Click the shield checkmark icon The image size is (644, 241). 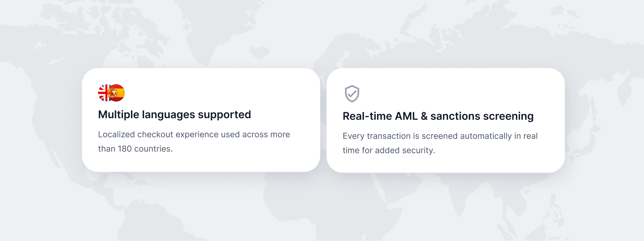tap(352, 94)
